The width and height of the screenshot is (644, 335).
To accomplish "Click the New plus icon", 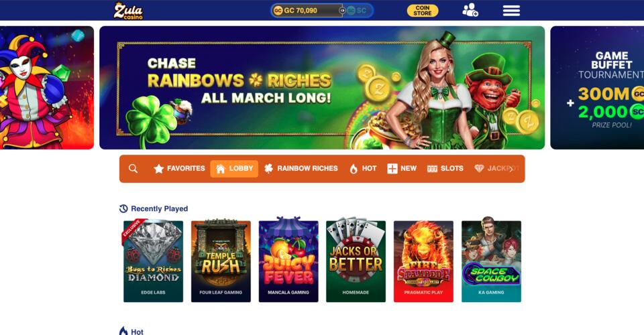I will pyautogui.click(x=392, y=169).
